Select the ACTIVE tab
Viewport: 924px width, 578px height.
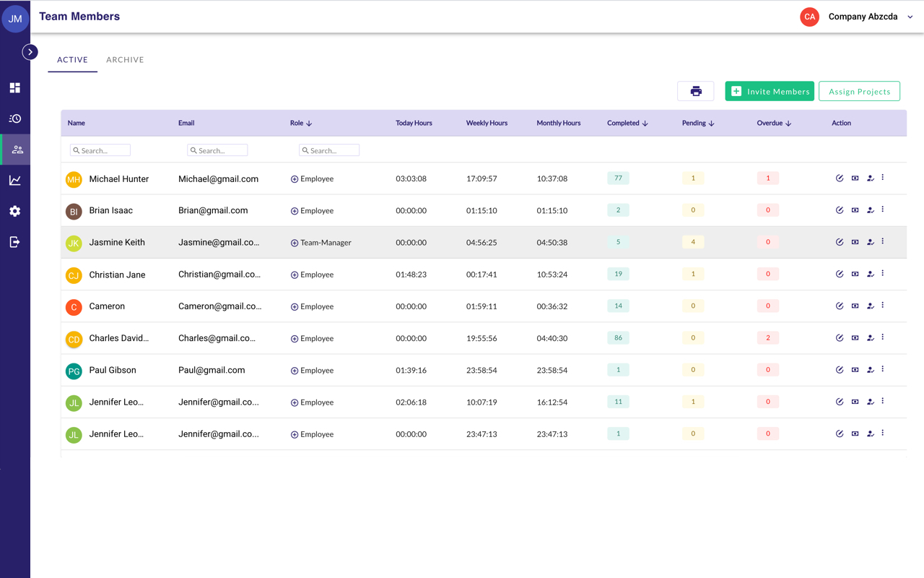pyautogui.click(x=72, y=60)
